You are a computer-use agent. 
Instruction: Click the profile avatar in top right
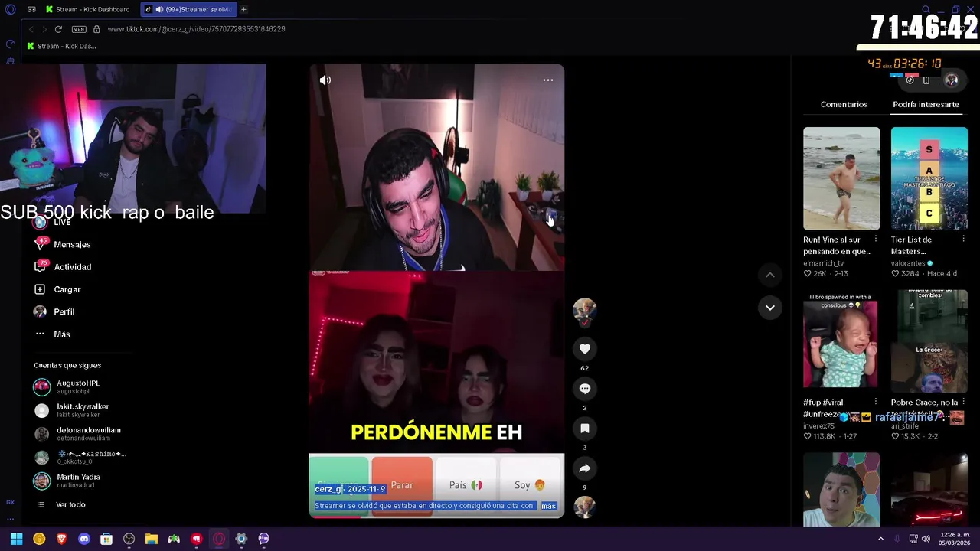pos(952,80)
